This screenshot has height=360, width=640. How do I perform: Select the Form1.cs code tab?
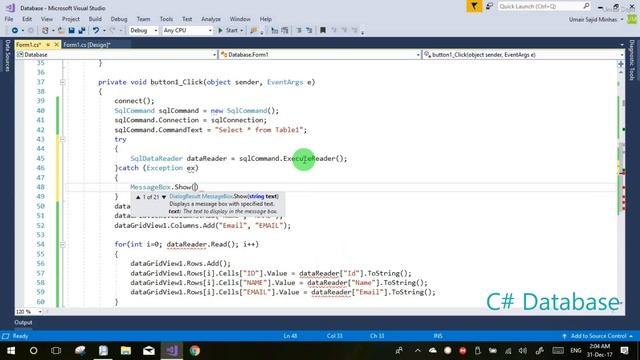[29, 44]
